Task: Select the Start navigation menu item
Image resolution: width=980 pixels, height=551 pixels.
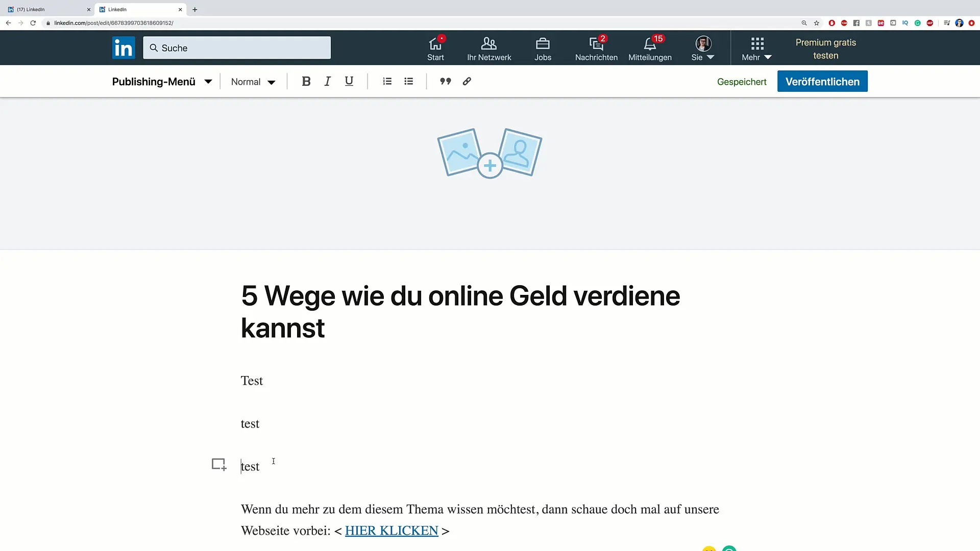Action: [436, 48]
